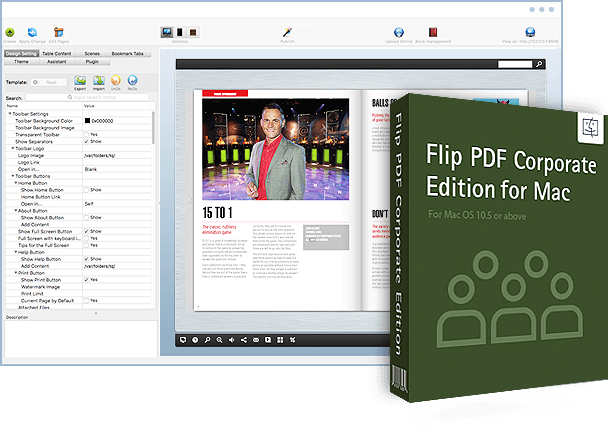Switch preview to the phone icon

pos(180,32)
